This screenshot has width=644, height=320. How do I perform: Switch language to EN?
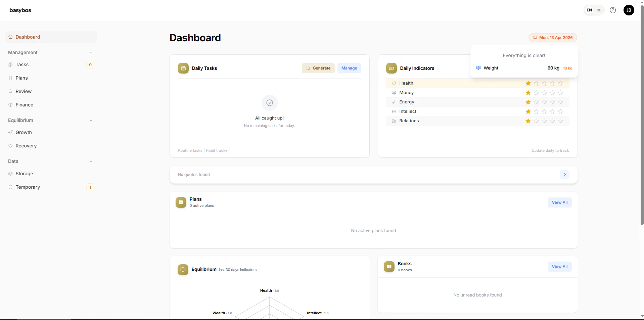click(x=589, y=10)
